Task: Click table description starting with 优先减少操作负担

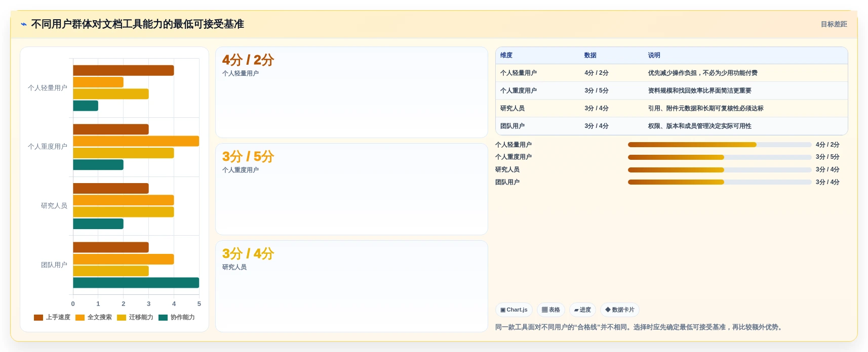Action: point(703,73)
